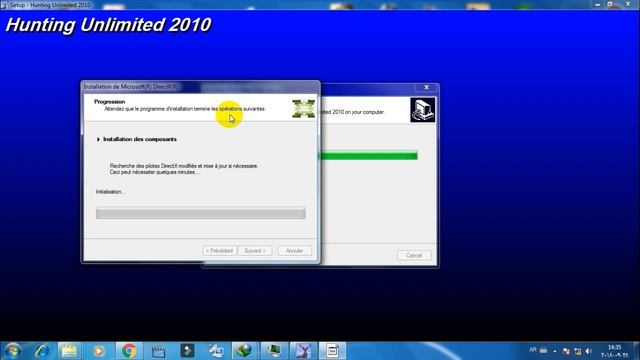
Task: Click the 'Initialisation...' status text
Action: [x=110, y=192]
